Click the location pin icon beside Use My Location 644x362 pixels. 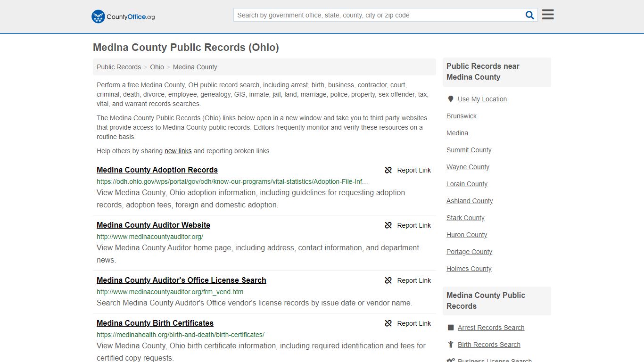coord(451,99)
